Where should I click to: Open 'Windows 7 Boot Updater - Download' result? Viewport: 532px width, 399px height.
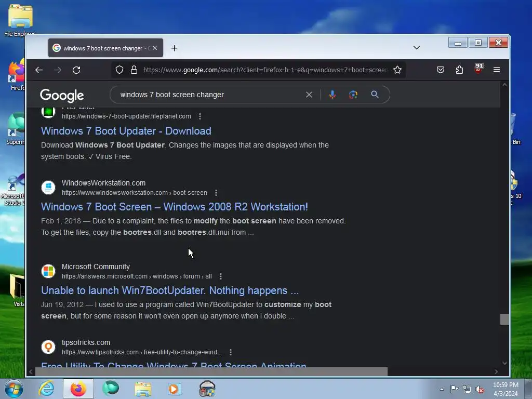point(126,131)
